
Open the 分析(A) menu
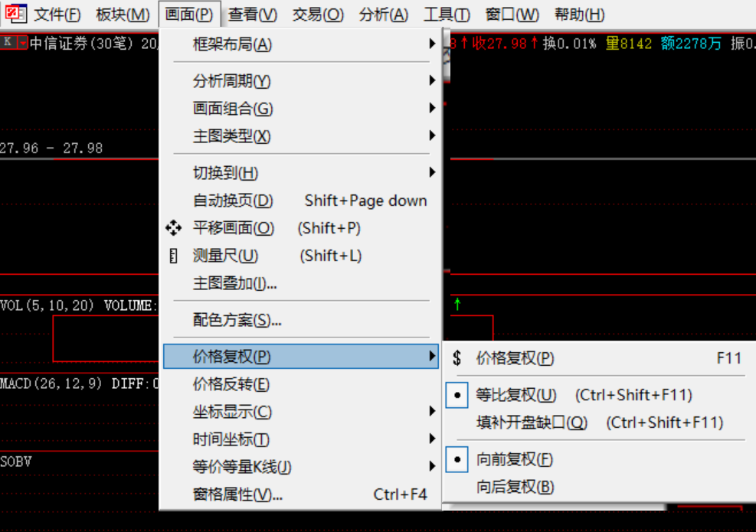pyautogui.click(x=383, y=15)
